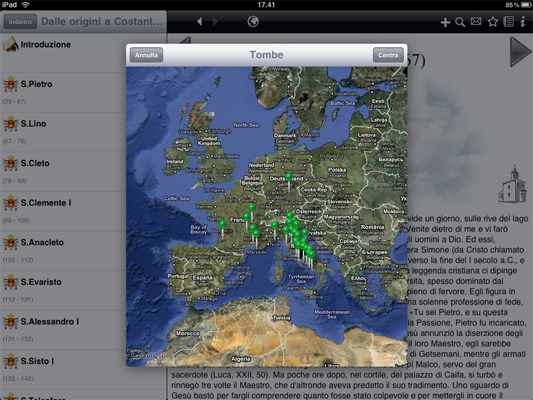
Task: Open the globe map icon
Action: pos(253,21)
